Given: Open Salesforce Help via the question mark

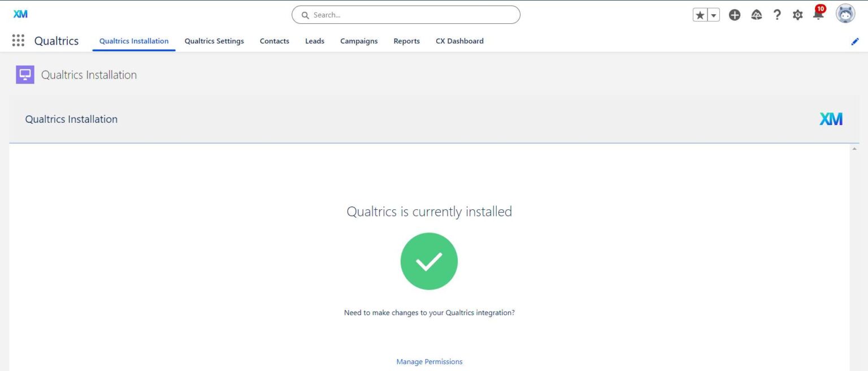Looking at the screenshot, I should click(777, 15).
